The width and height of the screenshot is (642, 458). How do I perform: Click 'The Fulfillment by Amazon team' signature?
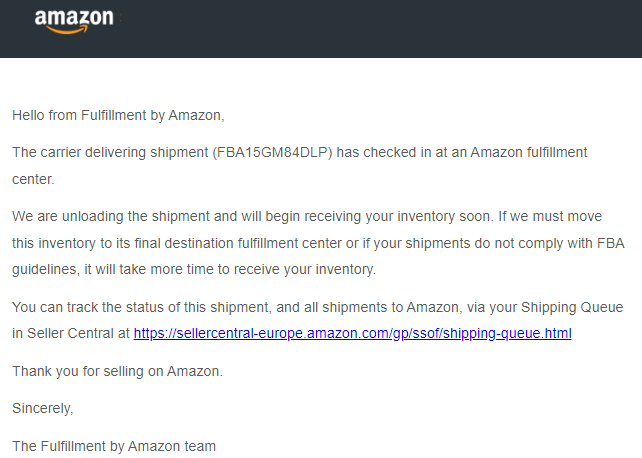click(114, 446)
